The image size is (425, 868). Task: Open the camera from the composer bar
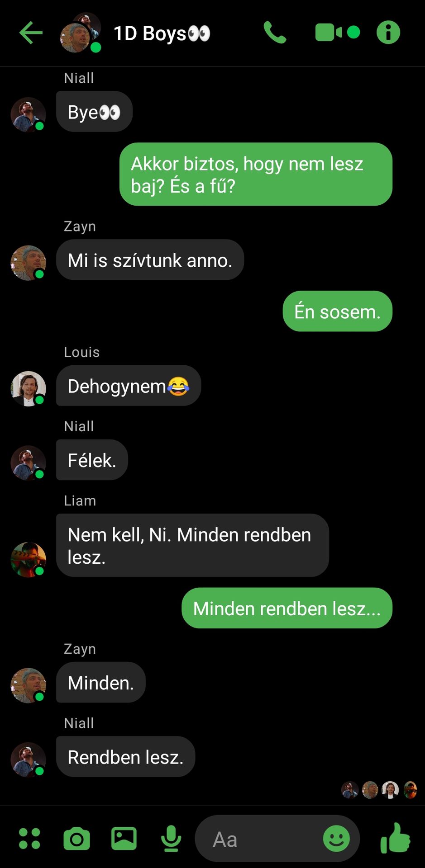click(76, 839)
